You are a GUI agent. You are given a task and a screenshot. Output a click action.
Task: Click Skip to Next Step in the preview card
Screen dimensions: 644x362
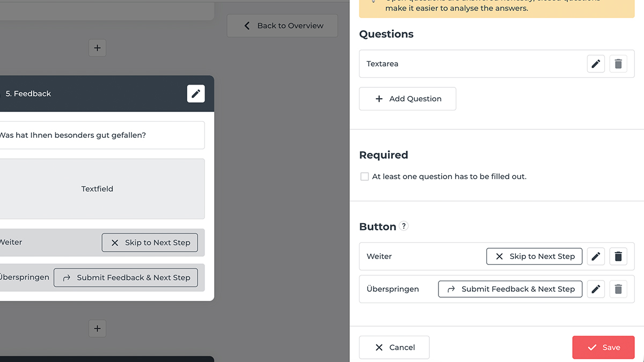click(149, 242)
